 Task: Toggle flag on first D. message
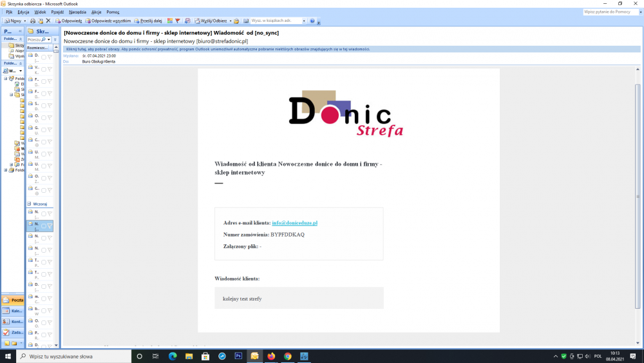click(50, 57)
